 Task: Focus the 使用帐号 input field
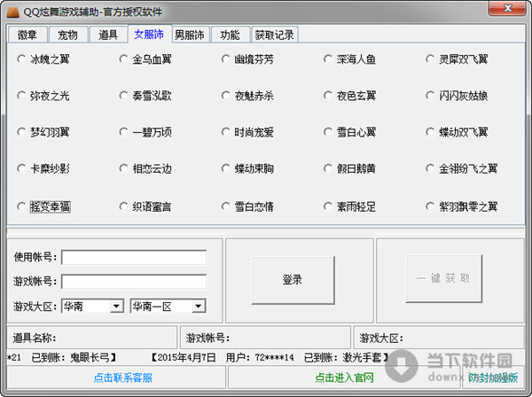click(x=134, y=257)
